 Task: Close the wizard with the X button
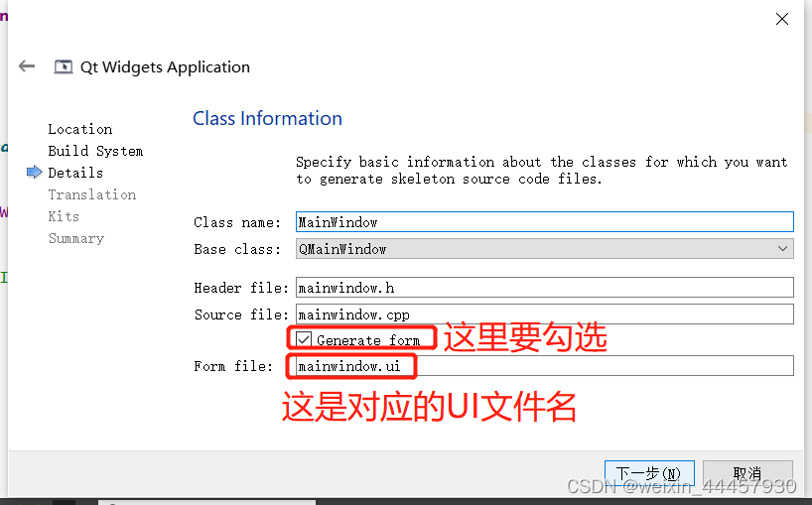[782, 19]
